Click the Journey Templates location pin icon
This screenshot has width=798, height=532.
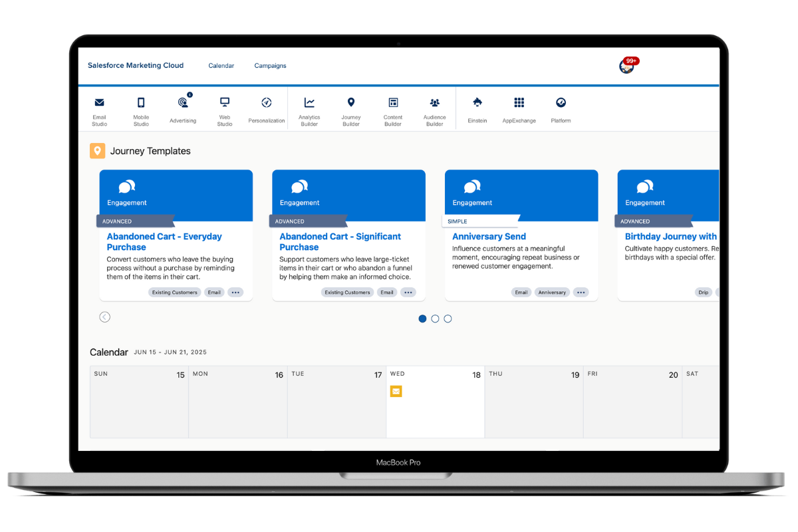click(98, 151)
